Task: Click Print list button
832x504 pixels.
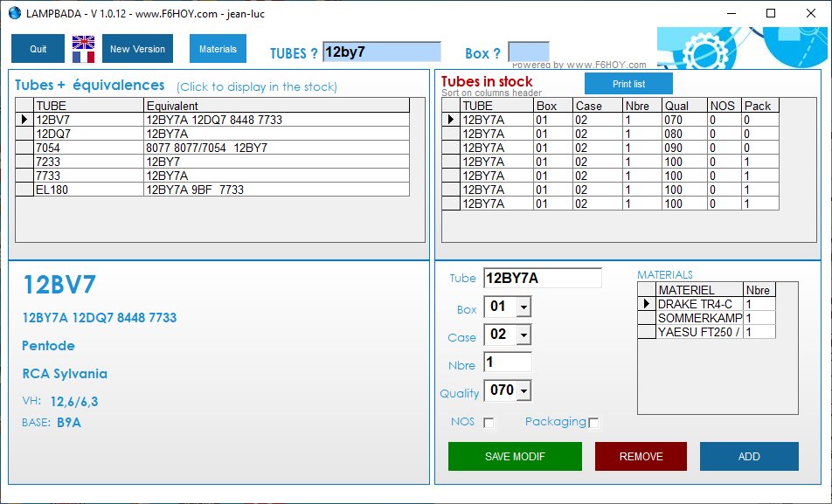Action: pyautogui.click(x=628, y=84)
